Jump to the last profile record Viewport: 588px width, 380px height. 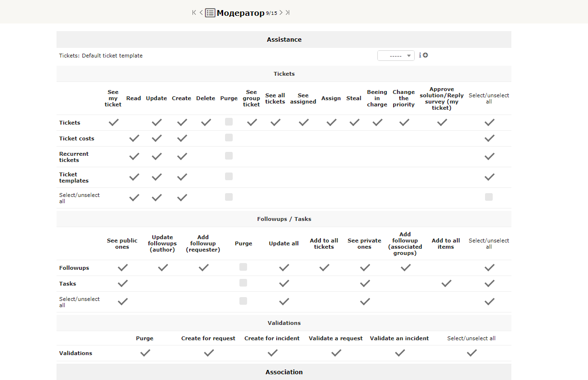coord(288,12)
